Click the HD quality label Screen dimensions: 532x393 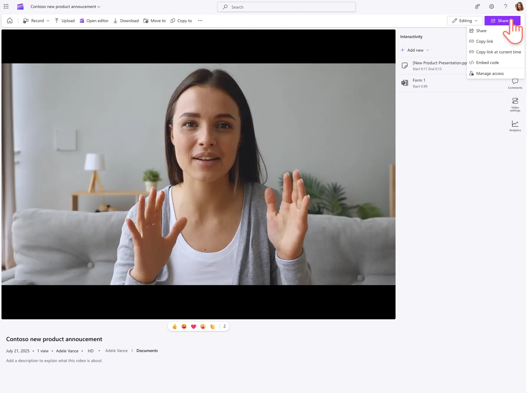[x=90, y=351]
